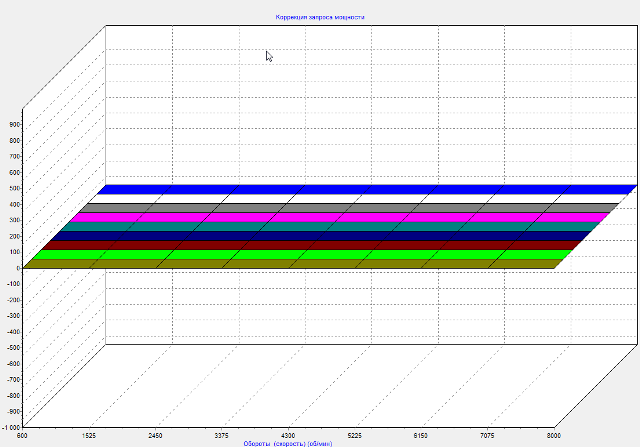Click the X-axis label "Обороты (скорость) (об/мин)"
640x447 pixels.
pos(286,442)
